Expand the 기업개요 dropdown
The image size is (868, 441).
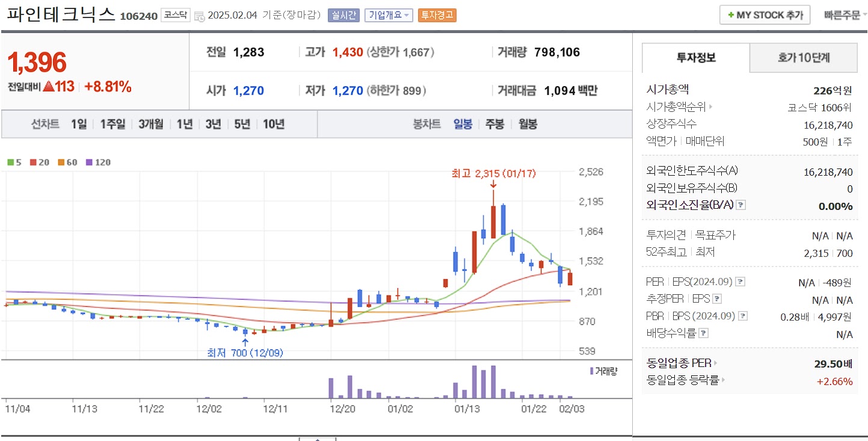click(389, 16)
